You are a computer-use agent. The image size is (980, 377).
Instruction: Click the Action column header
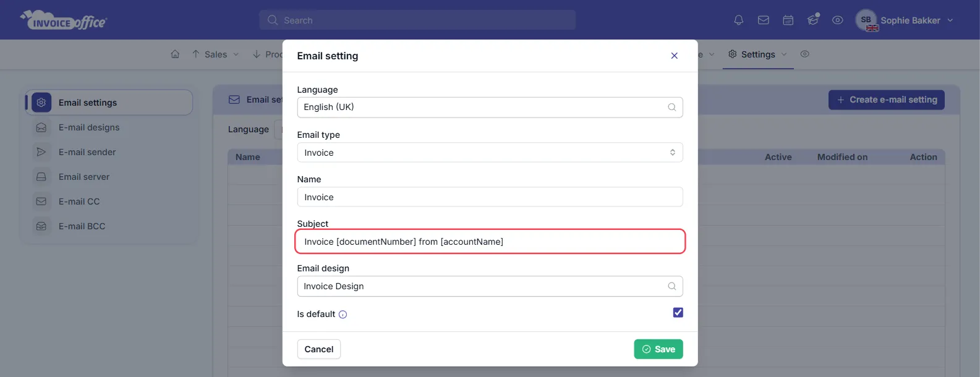point(923,157)
